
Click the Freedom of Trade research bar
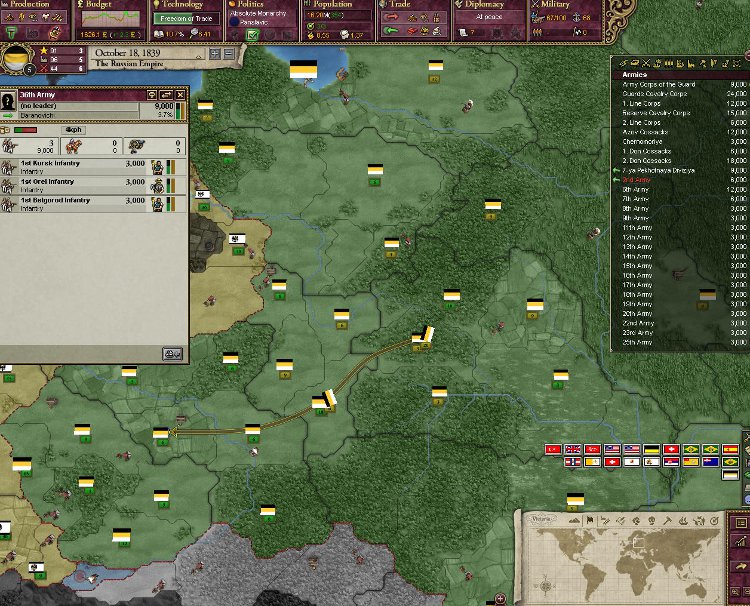coord(186,17)
